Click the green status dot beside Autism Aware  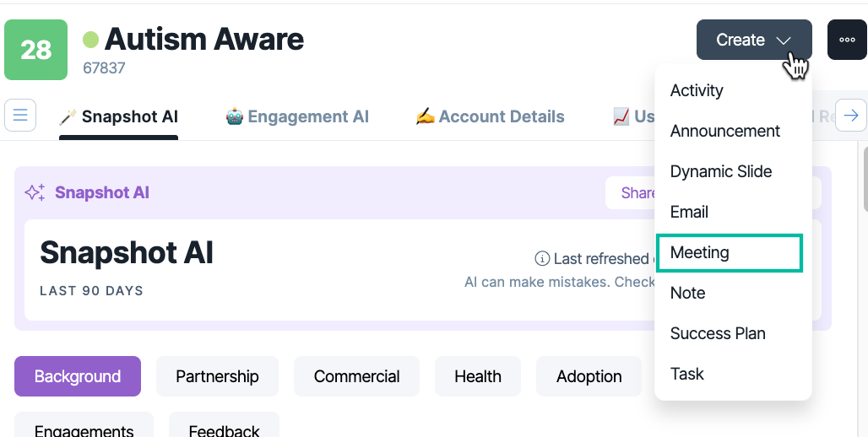click(x=91, y=40)
